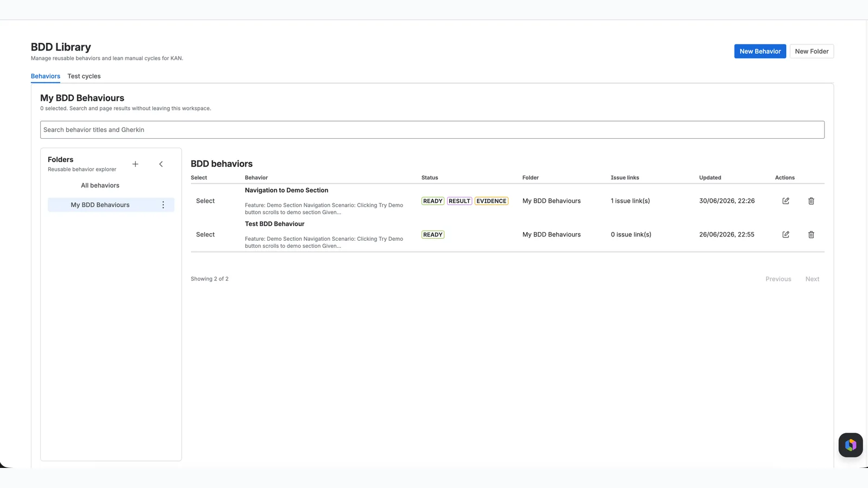This screenshot has width=868, height=488.
Task: Click Showing 2 of 2 text
Action: pos(209,279)
